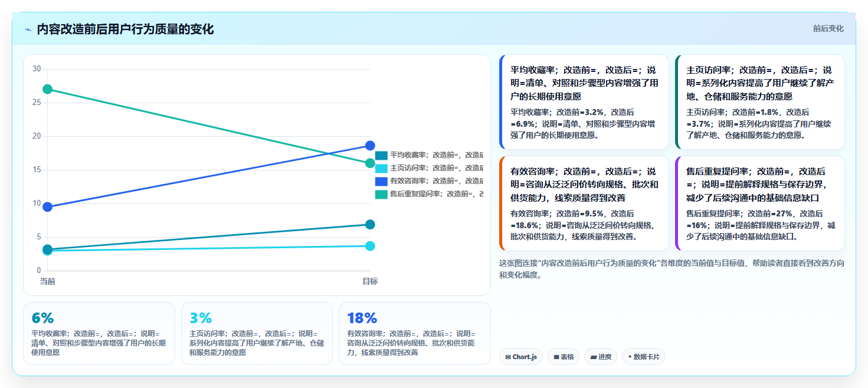
Task: Select the blue data point at 目标 (18.6)
Action: click(x=370, y=146)
